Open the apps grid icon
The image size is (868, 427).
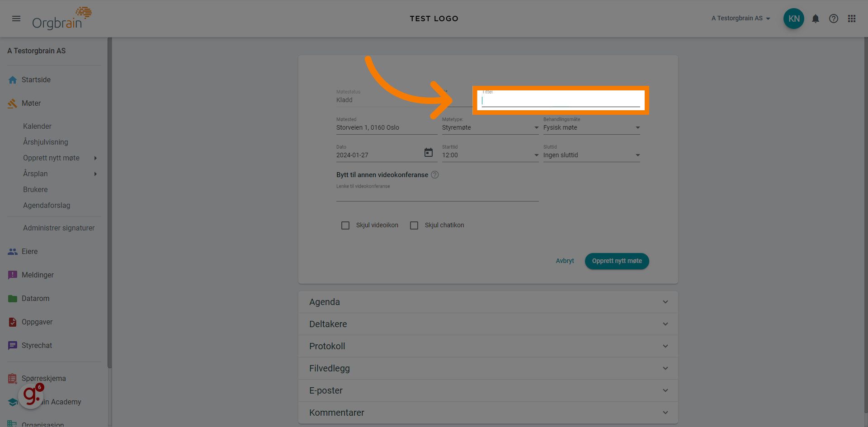pos(852,19)
